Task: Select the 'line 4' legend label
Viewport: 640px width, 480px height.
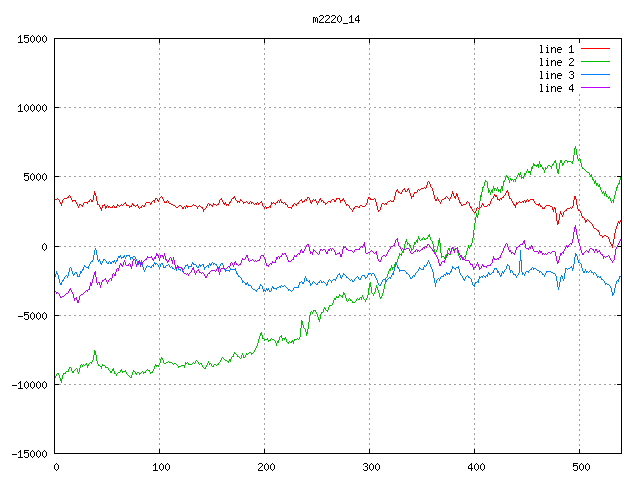Action: tap(556, 88)
